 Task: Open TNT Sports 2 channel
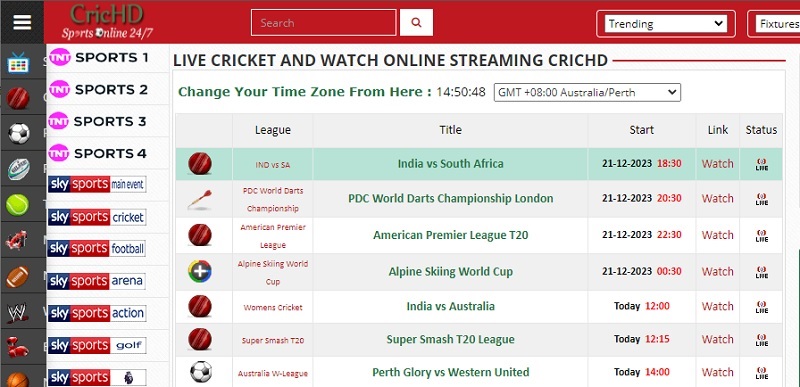point(99,90)
